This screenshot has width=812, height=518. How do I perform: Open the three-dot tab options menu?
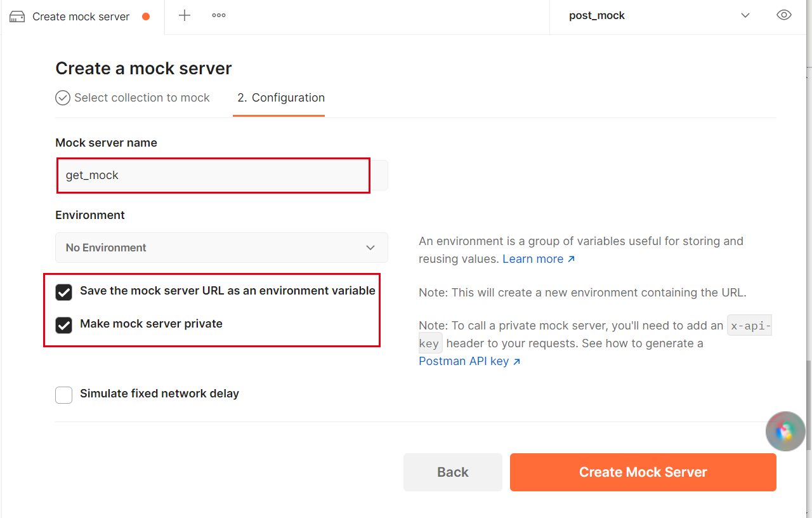pyautogui.click(x=218, y=15)
